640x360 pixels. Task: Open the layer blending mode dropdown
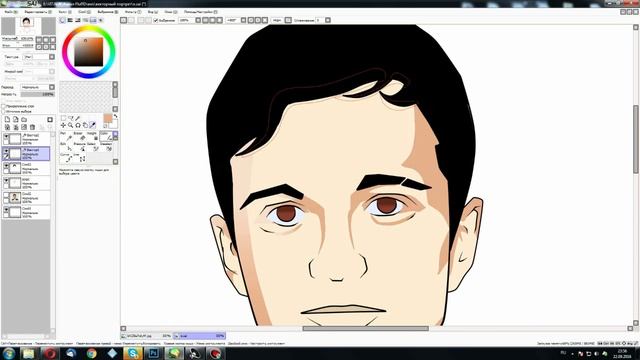click(x=52, y=87)
